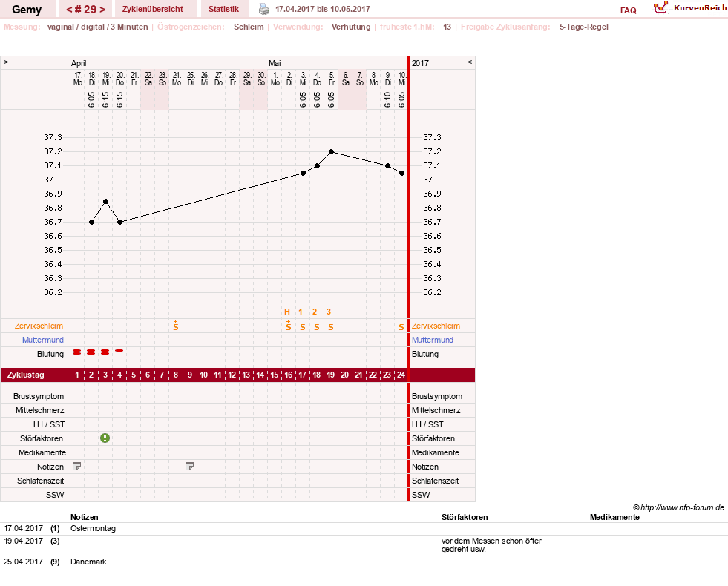Click the printer icon
Screen dimensions: 728x586
click(263, 9)
